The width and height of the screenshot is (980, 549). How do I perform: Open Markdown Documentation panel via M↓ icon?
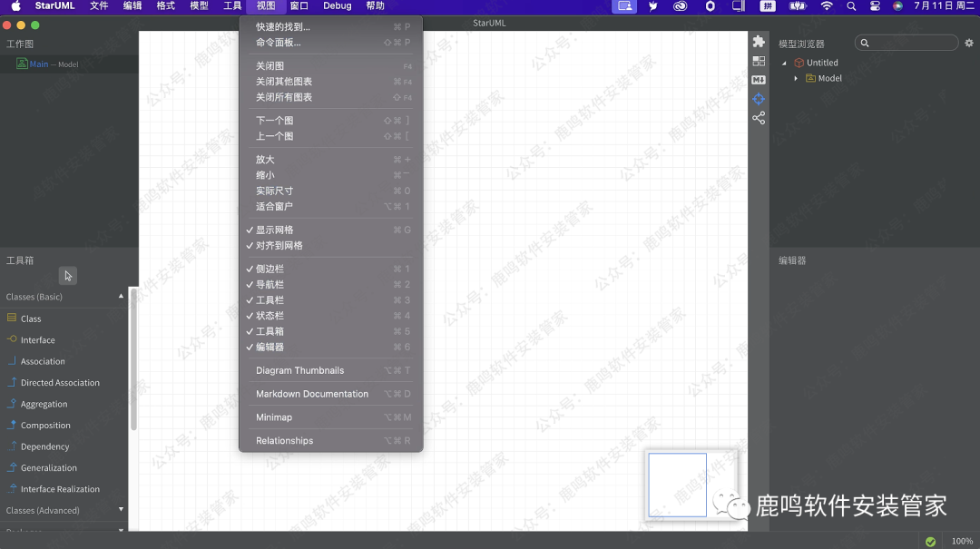click(759, 79)
